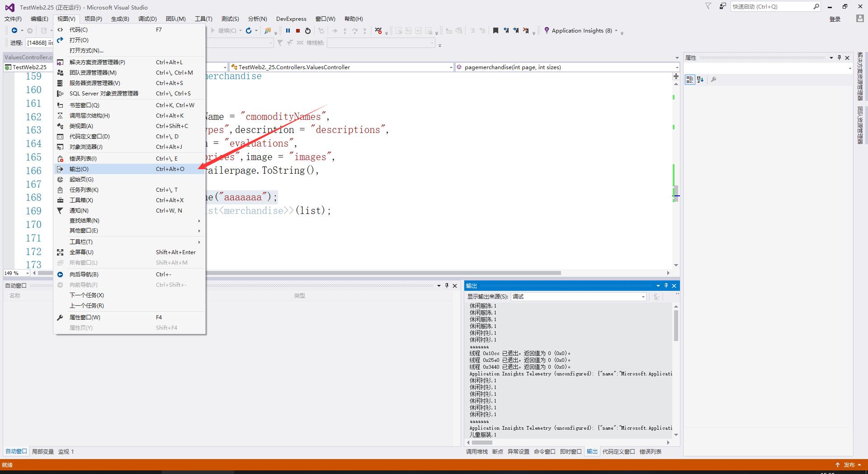Toggle alphabetical sorting in the properties panel
868x474 pixels.
tap(700, 80)
